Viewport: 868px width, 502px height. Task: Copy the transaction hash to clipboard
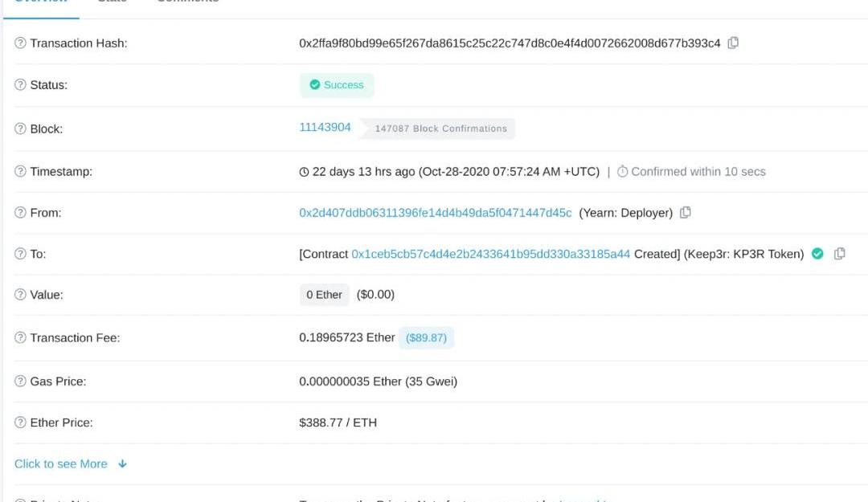733,43
